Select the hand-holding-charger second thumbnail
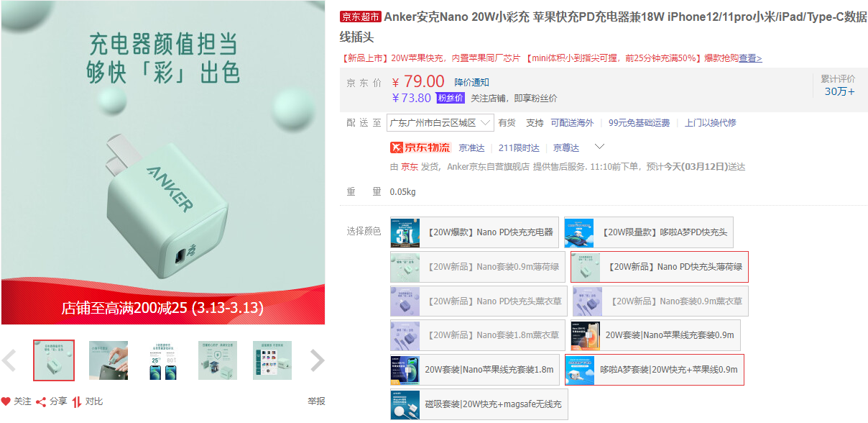 108,360
